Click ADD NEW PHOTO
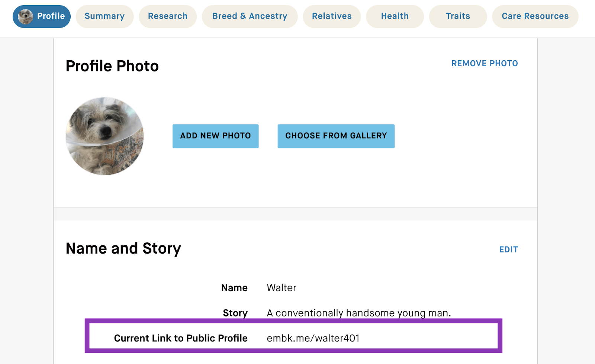 (215, 136)
